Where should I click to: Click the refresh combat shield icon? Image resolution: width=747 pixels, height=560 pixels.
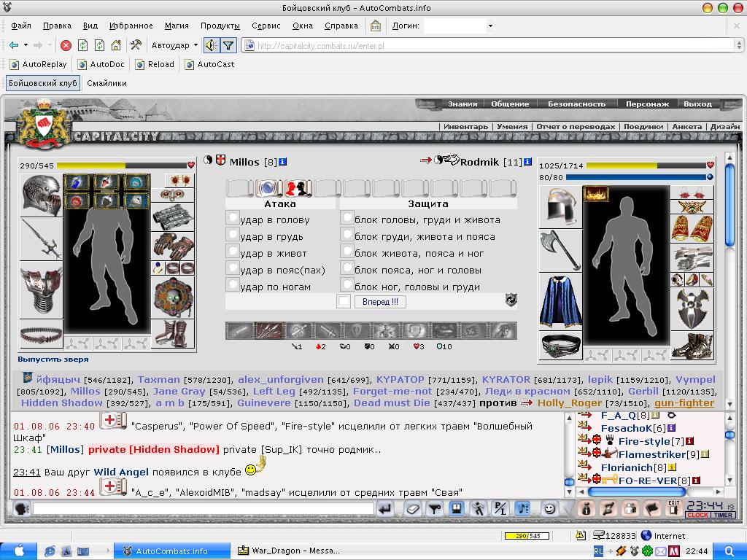coord(511,300)
